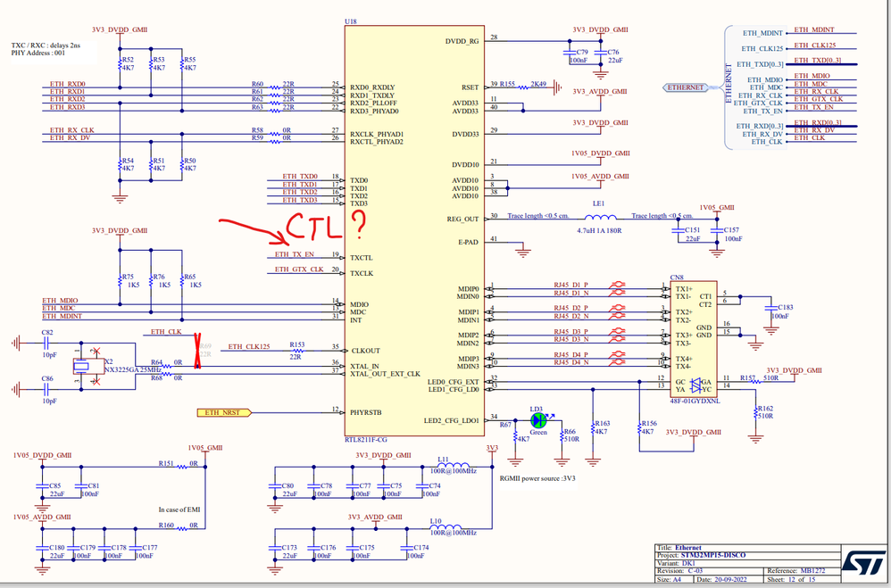Select the 2K49 resistor value
Screen dimensions: 891x588
click(x=538, y=84)
